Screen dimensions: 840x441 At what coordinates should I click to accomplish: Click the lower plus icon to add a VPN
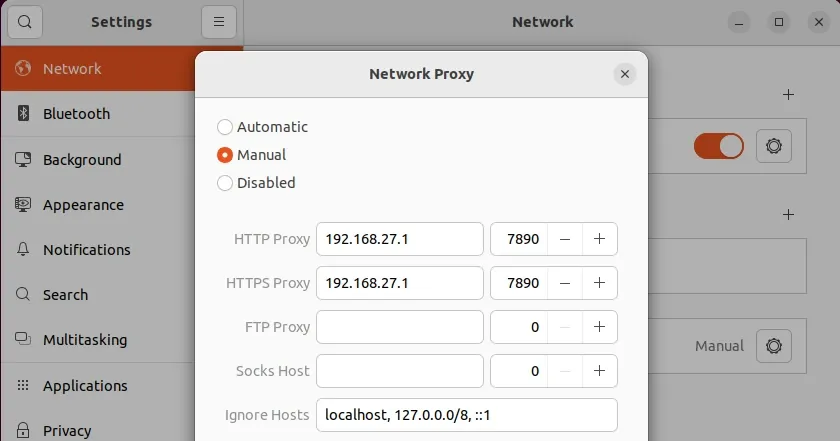coord(788,215)
